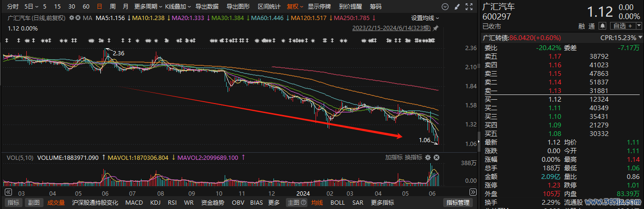The height and width of the screenshot is (209, 644).
Task: Expand the 自选 watchlist dropdown arrow
Action: (639, 26)
